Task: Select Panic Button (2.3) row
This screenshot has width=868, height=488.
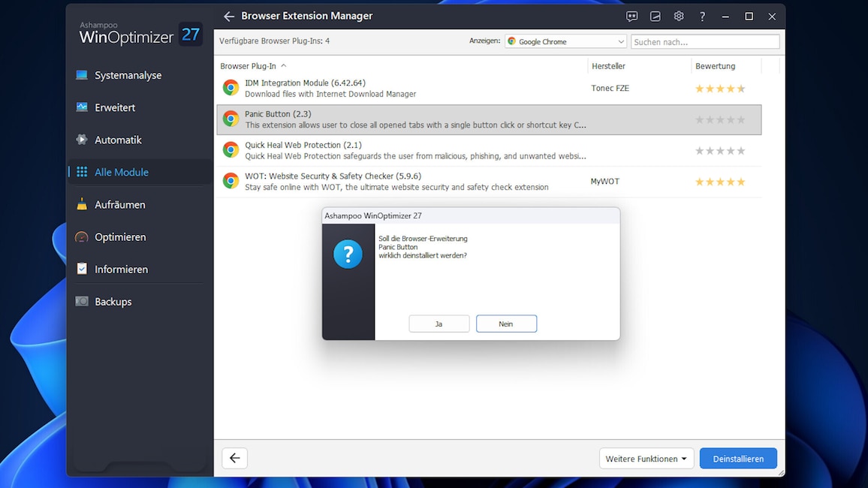Action: point(490,119)
